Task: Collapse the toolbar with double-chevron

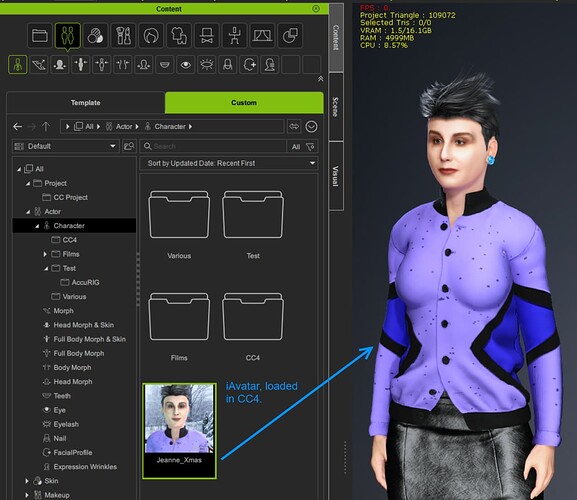Action: point(321,79)
